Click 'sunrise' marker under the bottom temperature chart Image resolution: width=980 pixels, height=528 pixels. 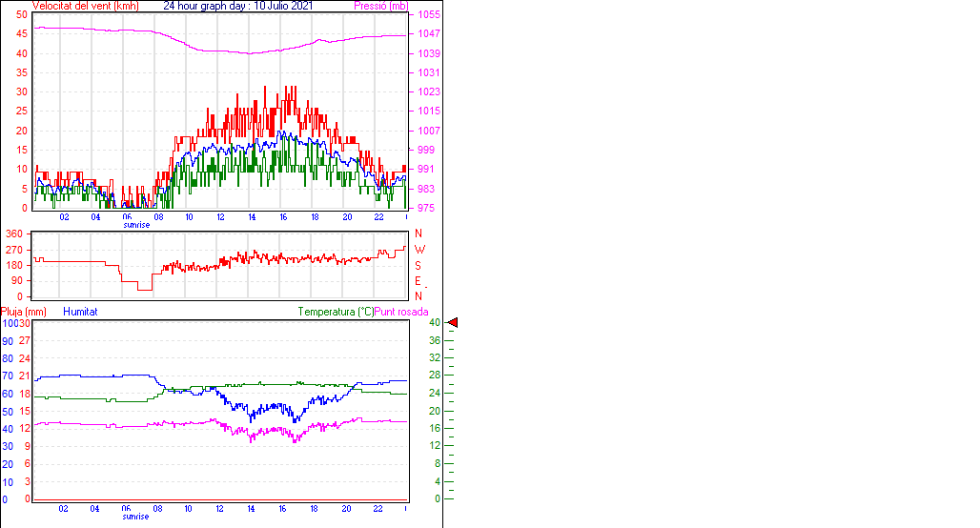pyautogui.click(x=136, y=517)
